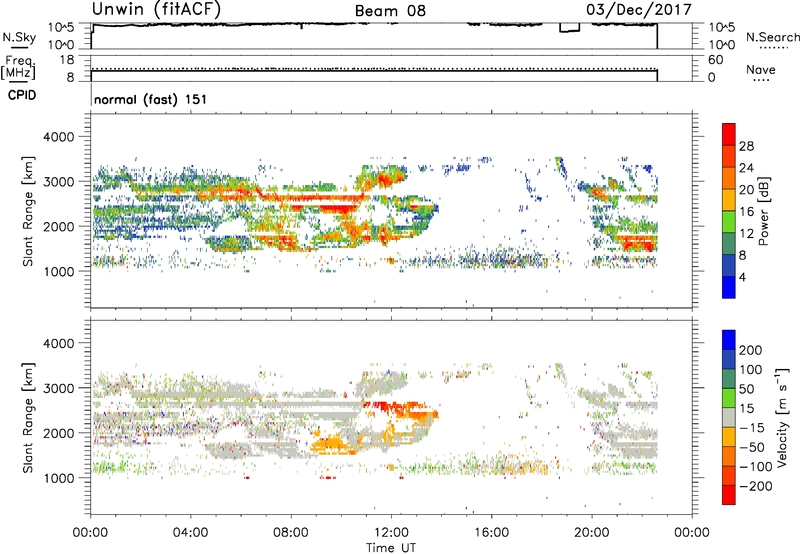Click the '16' power colorbar tick

(x=746, y=212)
